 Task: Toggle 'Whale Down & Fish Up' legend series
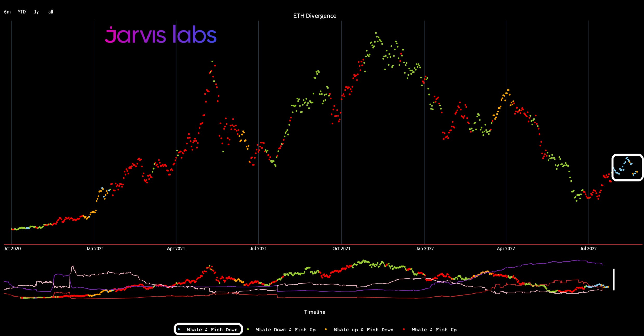point(285,330)
